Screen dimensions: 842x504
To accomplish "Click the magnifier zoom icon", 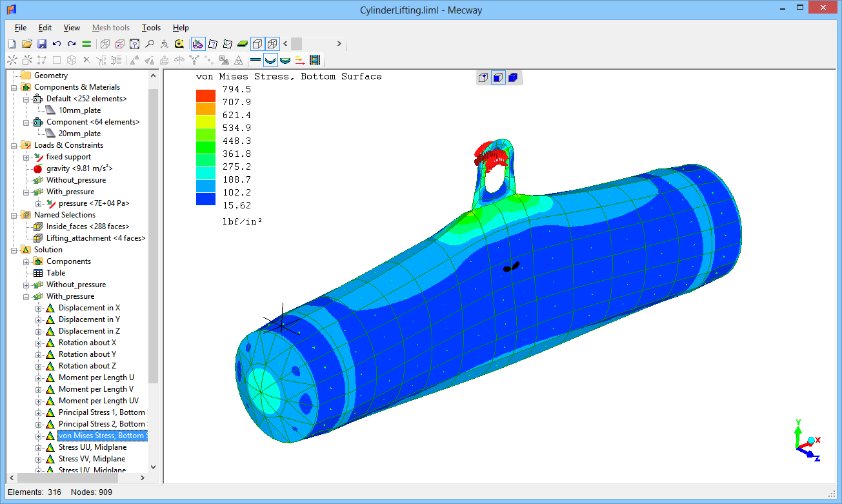I will pos(149,44).
